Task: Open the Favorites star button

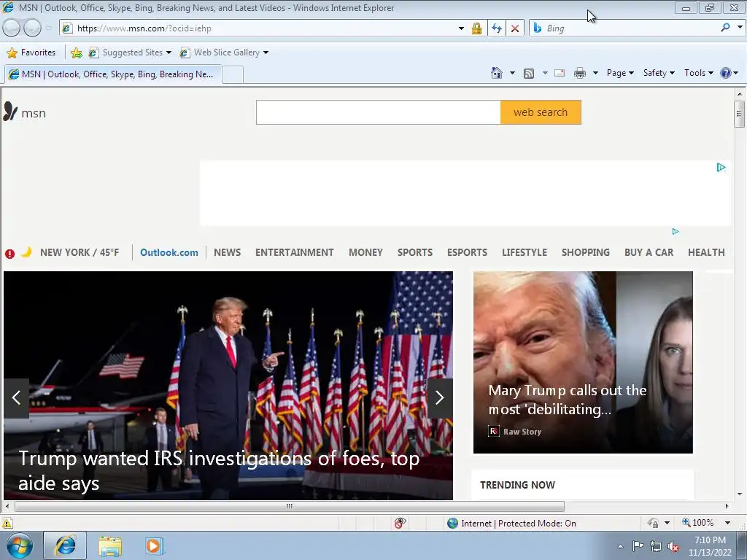Action: click(x=31, y=52)
